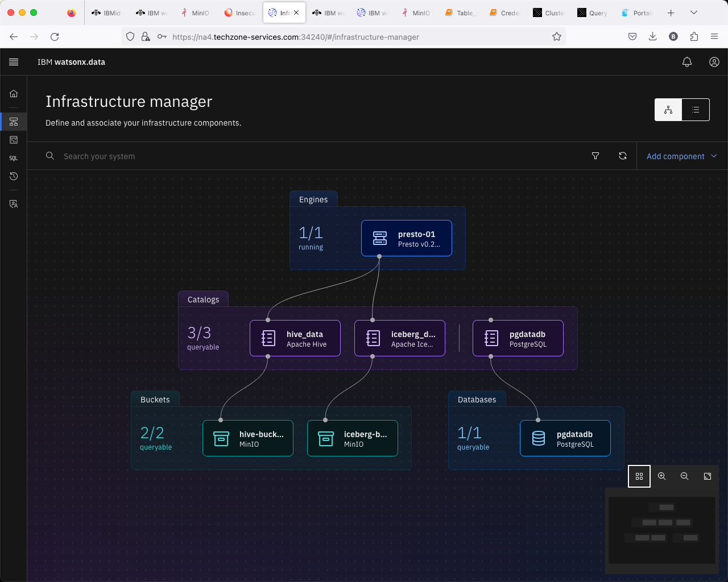Open Access control sidebar icon
The height and width of the screenshot is (582, 728).
[x=14, y=203]
